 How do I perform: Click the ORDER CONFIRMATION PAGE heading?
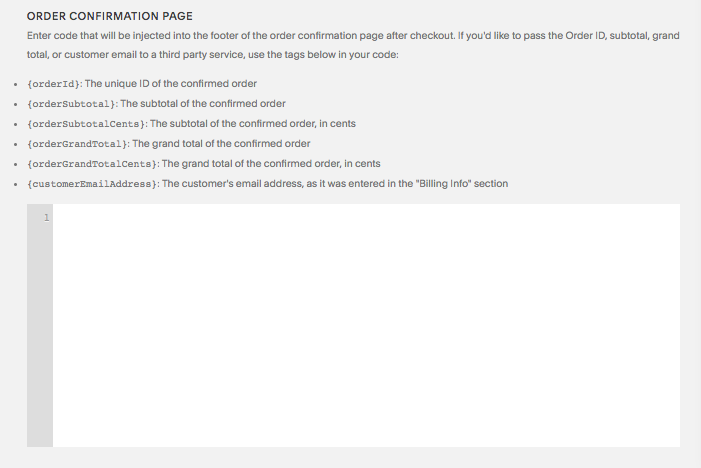pyautogui.click(x=110, y=17)
